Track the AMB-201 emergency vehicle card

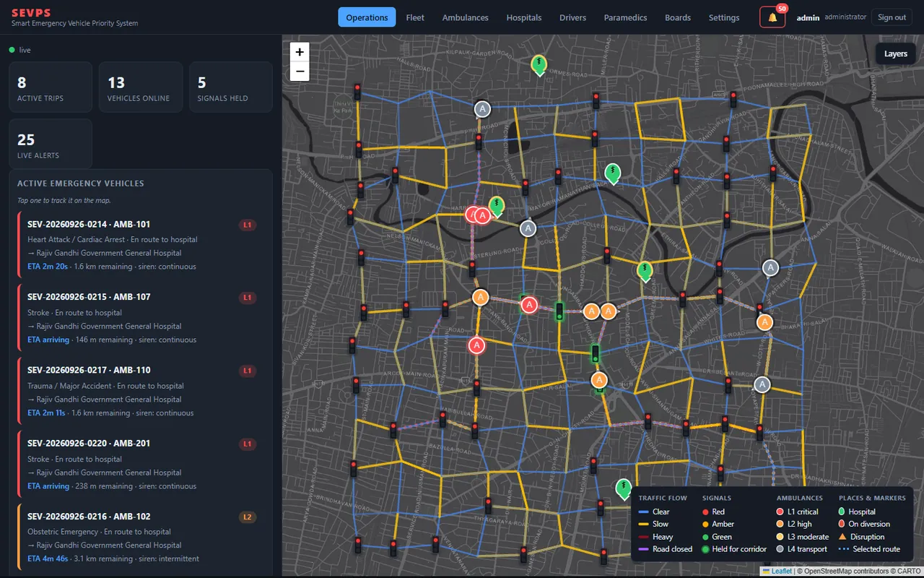[x=141, y=465]
